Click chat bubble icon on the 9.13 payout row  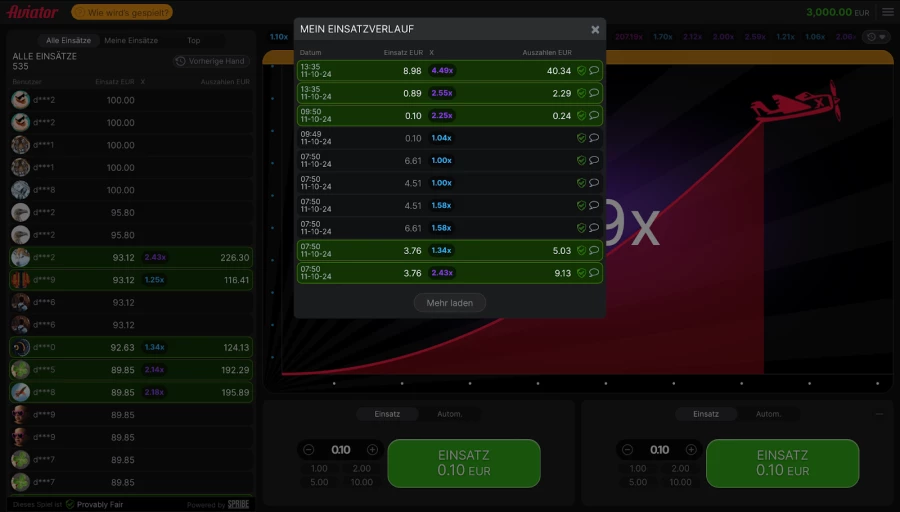pos(594,272)
